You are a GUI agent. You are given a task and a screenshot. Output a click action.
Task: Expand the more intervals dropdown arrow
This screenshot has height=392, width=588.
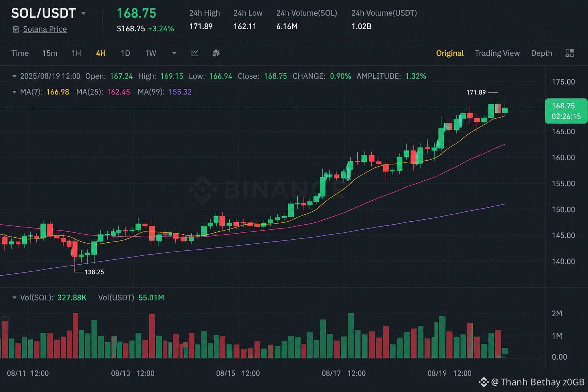(x=174, y=53)
